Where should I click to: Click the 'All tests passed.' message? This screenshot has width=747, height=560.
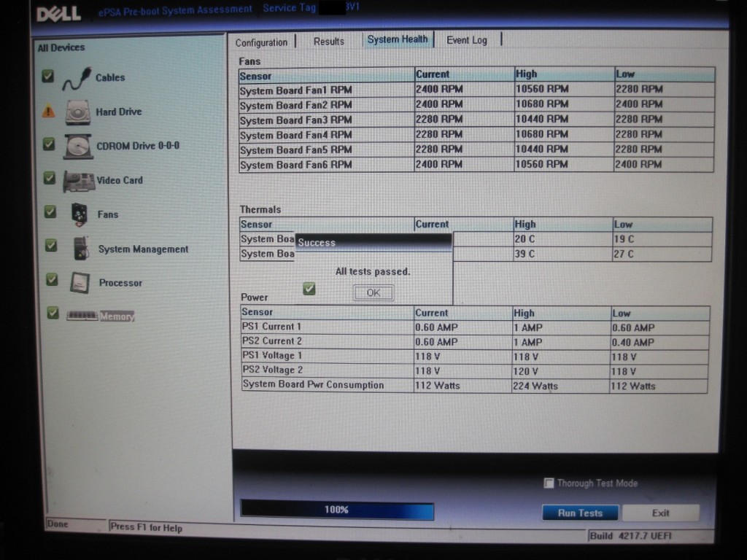click(x=373, y=271)
